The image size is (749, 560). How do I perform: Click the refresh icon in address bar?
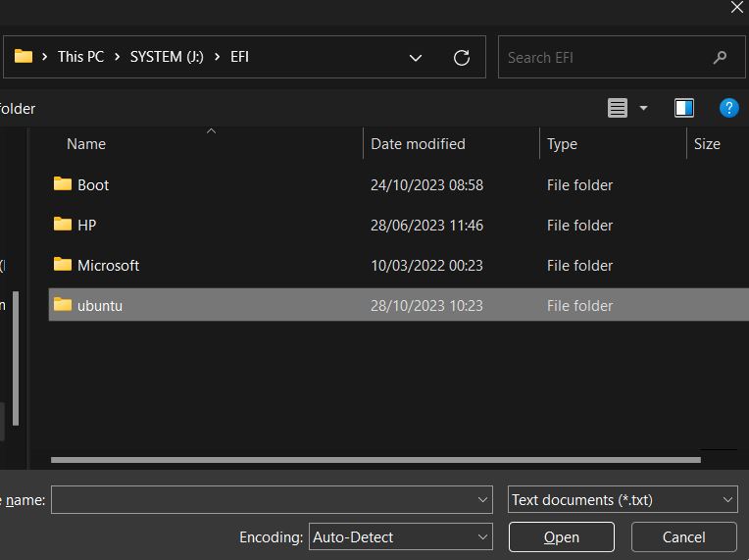(462, 58)
